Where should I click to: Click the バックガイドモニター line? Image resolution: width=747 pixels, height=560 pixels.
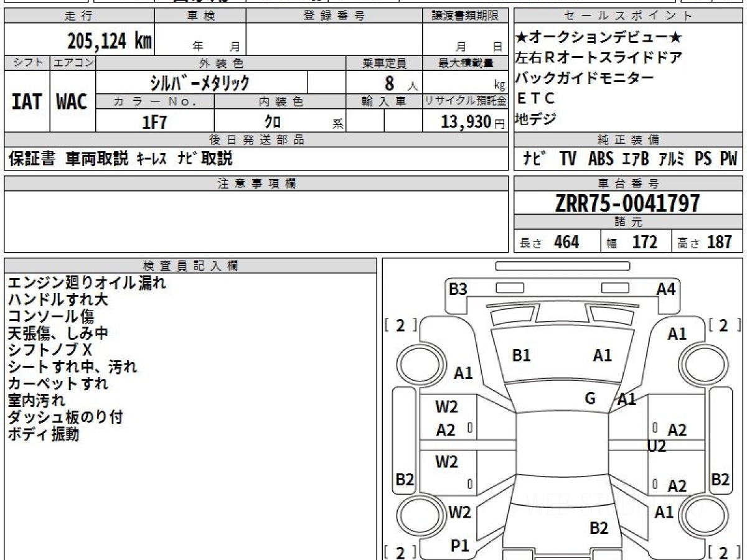point(585,78)
